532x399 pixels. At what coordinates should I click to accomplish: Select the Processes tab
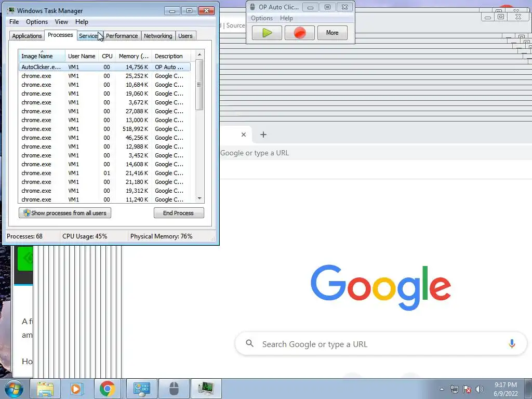click(60, 35)
